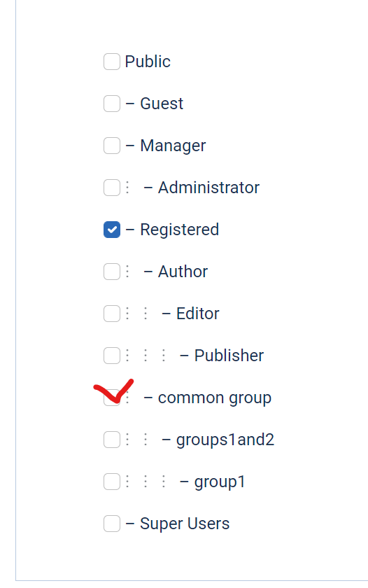Tick the group1 checkbox
This screenshot has width=368, height=588.
coord(112,482)
